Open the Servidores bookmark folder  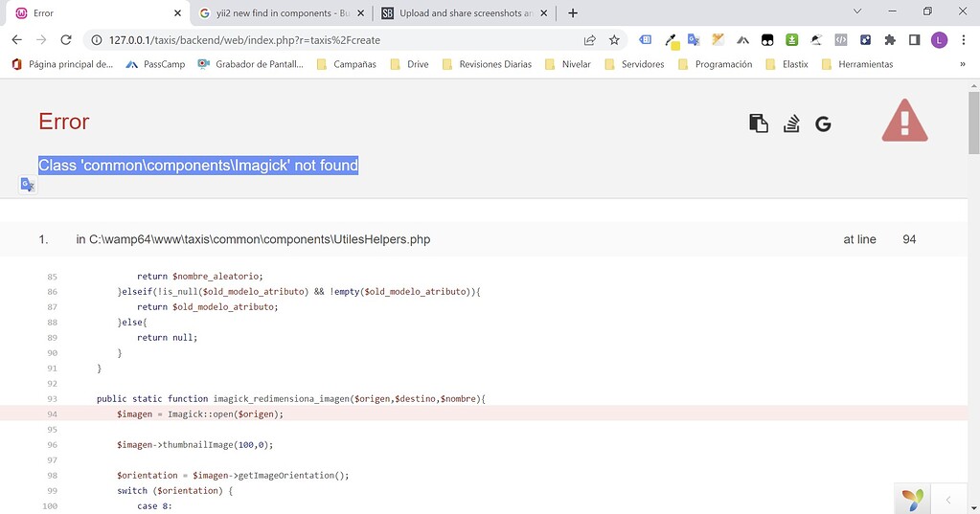(x=634, y=64)
